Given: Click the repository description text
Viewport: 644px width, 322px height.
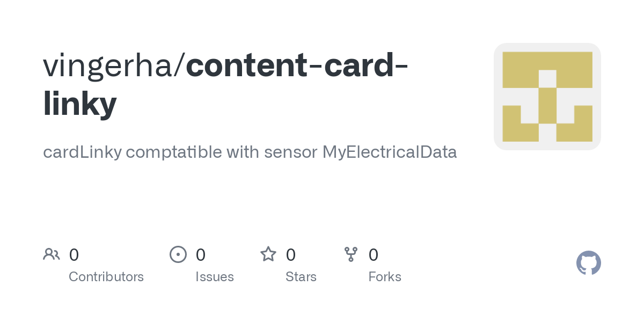Looking at the screenshot, I should click(x=250, y=152).
